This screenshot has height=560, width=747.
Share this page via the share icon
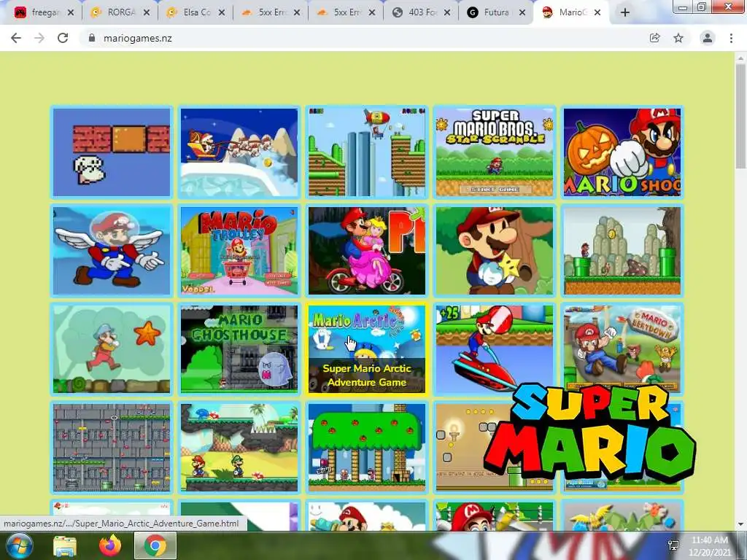pyautogui.click(x=654, y=38)
